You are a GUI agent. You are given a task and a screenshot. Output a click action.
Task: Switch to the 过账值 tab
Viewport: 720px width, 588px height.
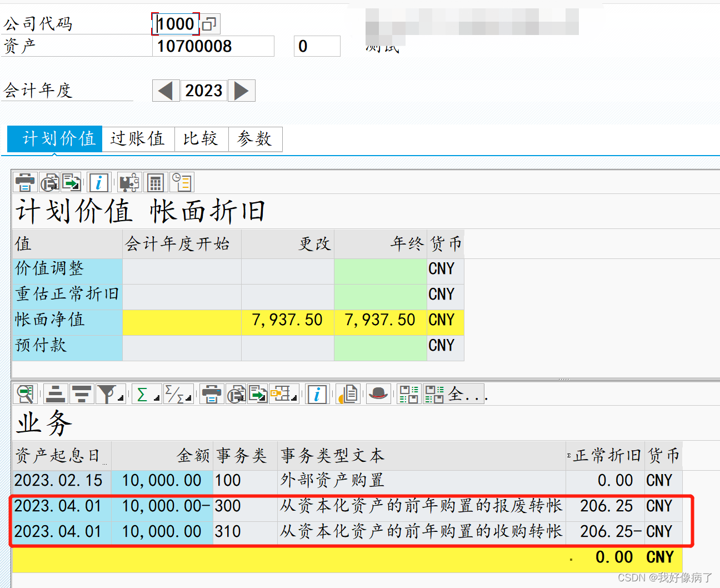(x=138, y=139)
